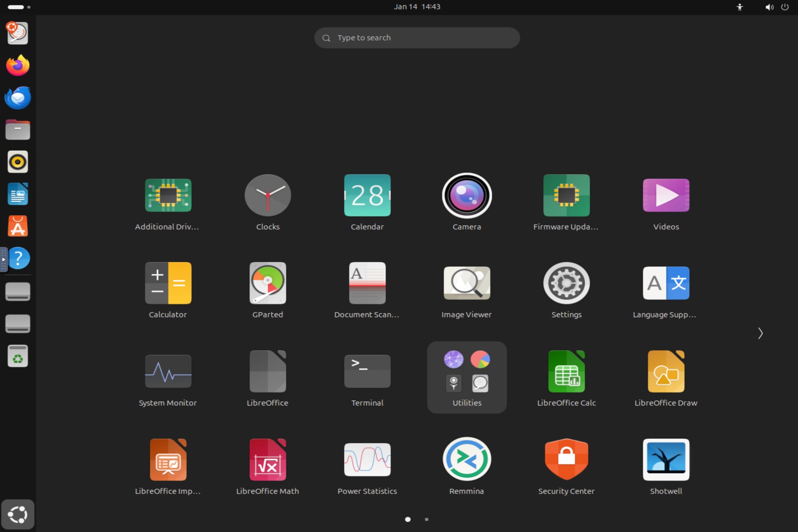Launch LibreOffice Math
798x532 pixels.
(x=268, y=467)
